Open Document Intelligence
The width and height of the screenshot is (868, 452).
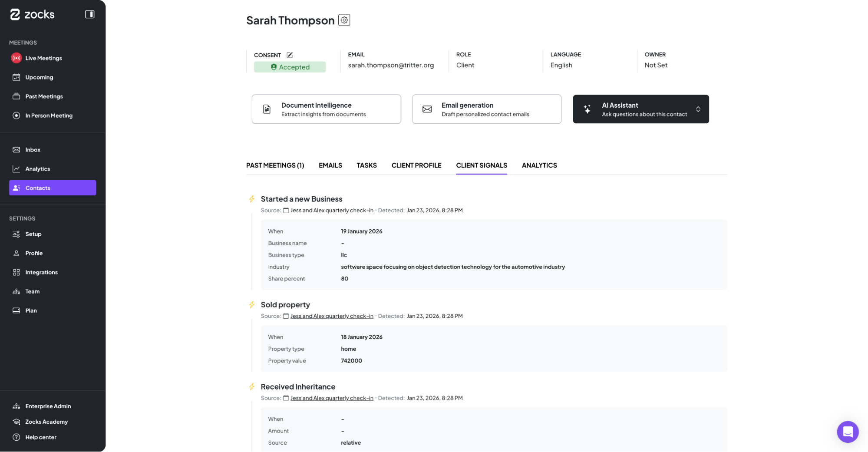[x=326, y=109]
